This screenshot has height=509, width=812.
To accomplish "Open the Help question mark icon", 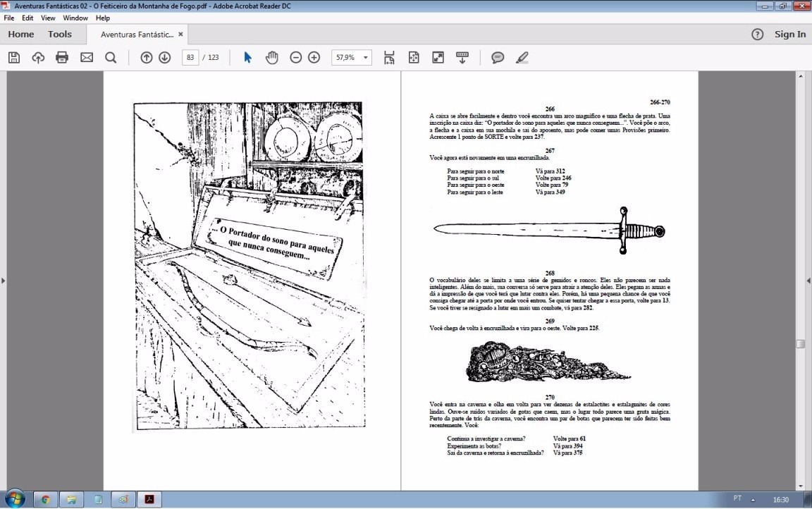I will [x=757, y=34].
